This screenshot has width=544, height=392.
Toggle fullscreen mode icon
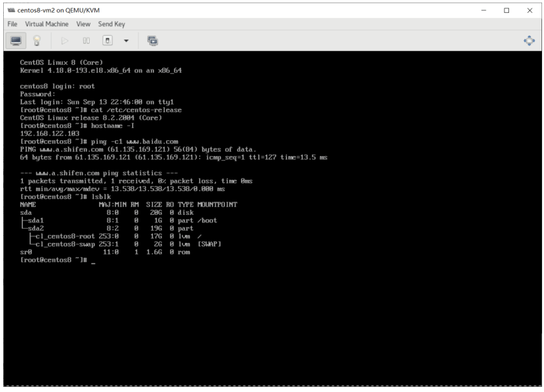point(529,41)
